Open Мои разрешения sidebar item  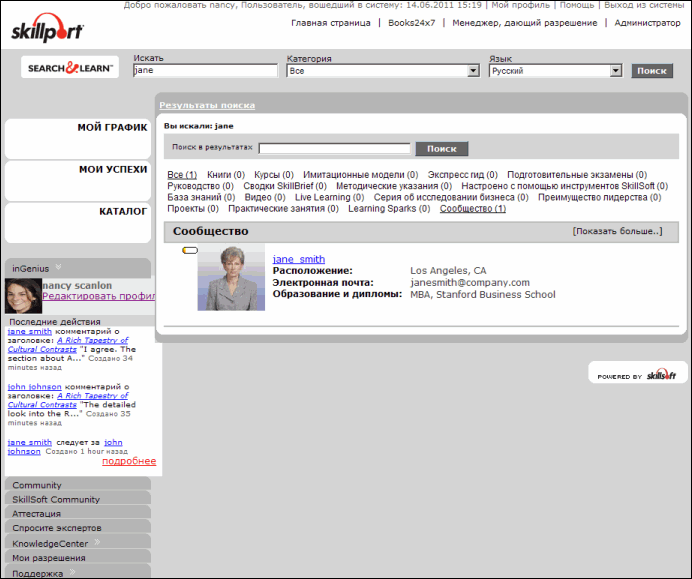coord(78,557)
